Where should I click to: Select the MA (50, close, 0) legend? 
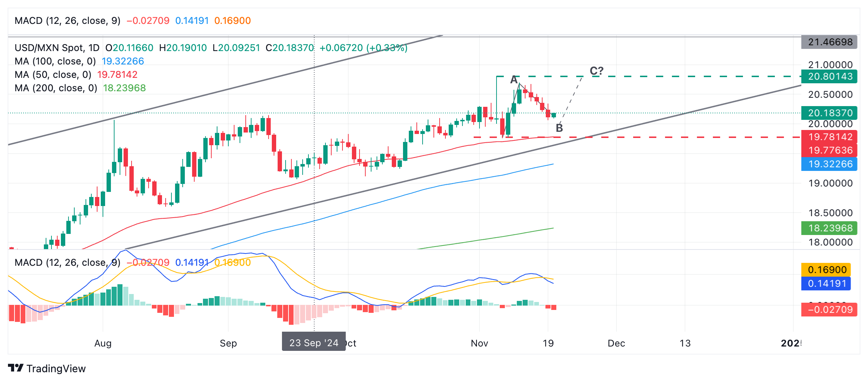(53, 75)
